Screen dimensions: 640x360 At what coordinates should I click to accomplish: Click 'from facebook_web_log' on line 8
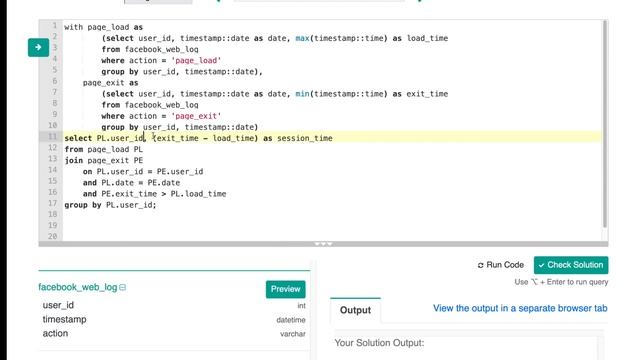coord(150,105)
